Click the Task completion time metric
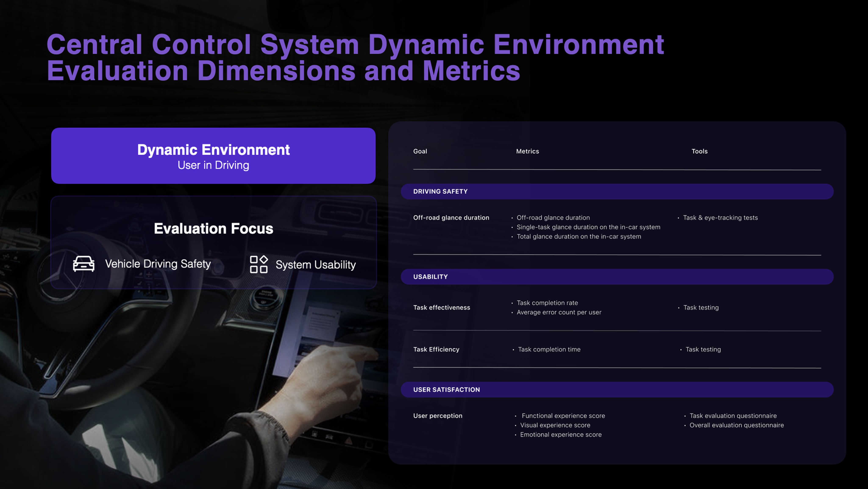 click(x=549, y=349)
